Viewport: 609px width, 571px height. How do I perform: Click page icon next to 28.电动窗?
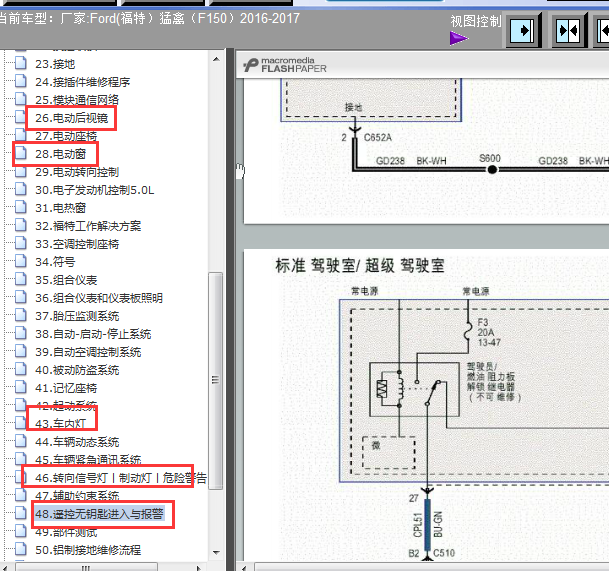21,153
